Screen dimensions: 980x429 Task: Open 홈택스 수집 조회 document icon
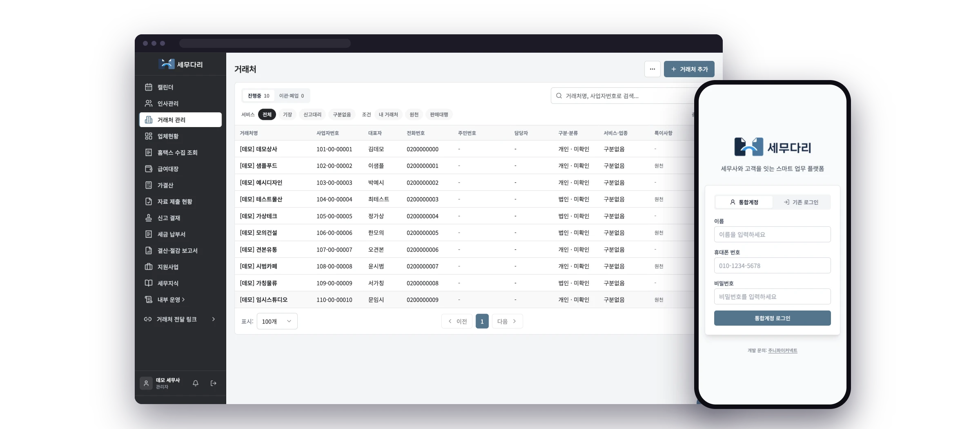(149, 152)
